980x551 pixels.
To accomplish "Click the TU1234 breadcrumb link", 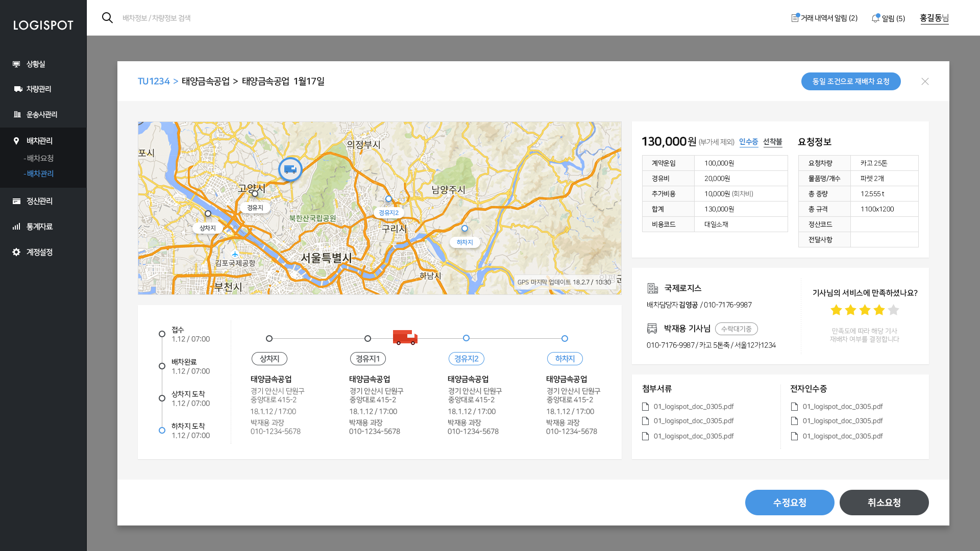I will [x=154, y=82].
